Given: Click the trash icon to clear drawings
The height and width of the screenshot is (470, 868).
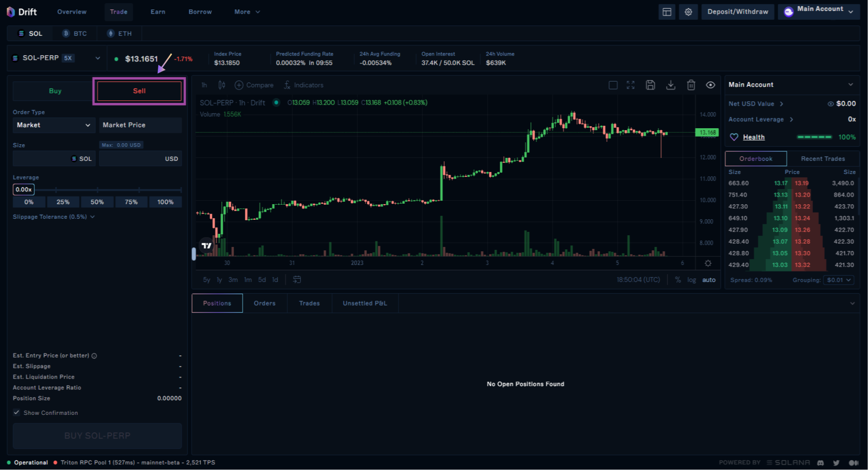Looking at the screenshot, I should coord(691,85).
